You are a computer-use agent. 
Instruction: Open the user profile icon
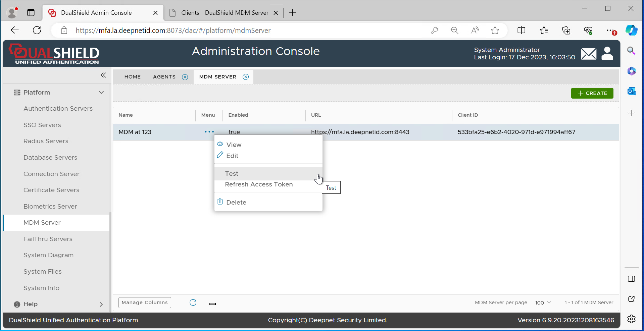607,53
